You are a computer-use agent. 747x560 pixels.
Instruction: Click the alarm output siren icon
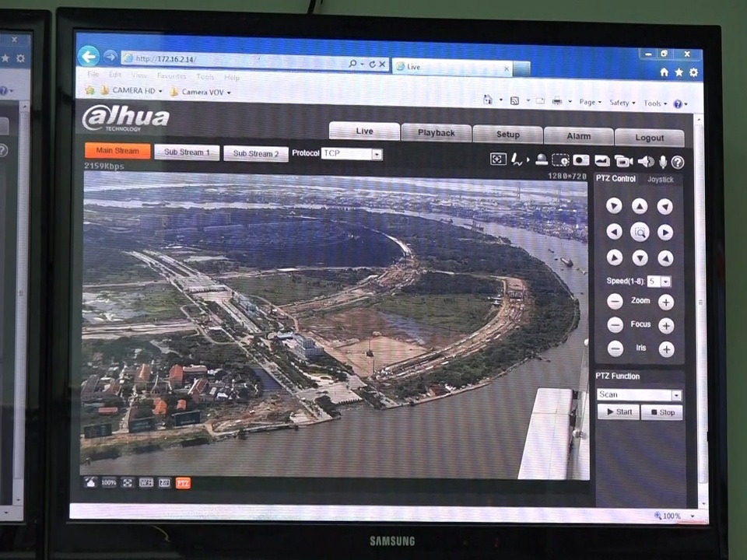pyautogui.click(x=541, y=160)
